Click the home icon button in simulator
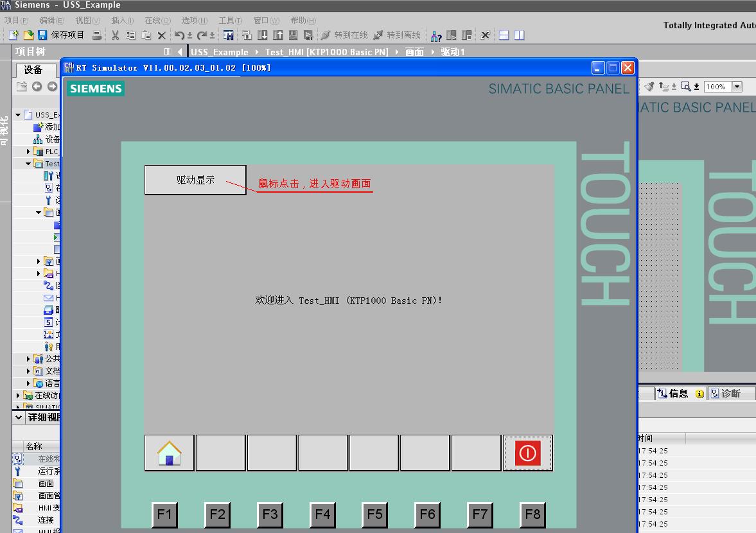Screen dimensions: 756x533 pos(169,453)
